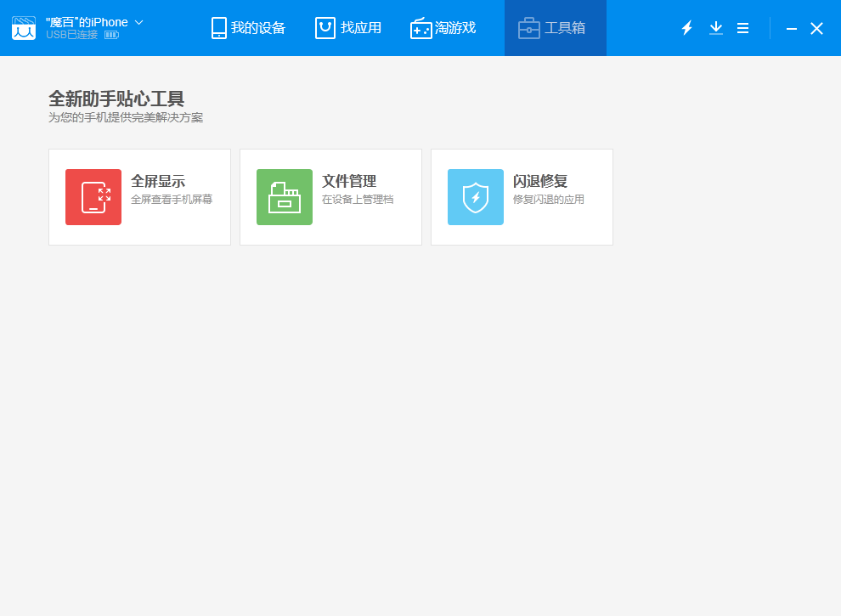Close the application window
This screenshot has height=616, width=841.
[817, 28]
